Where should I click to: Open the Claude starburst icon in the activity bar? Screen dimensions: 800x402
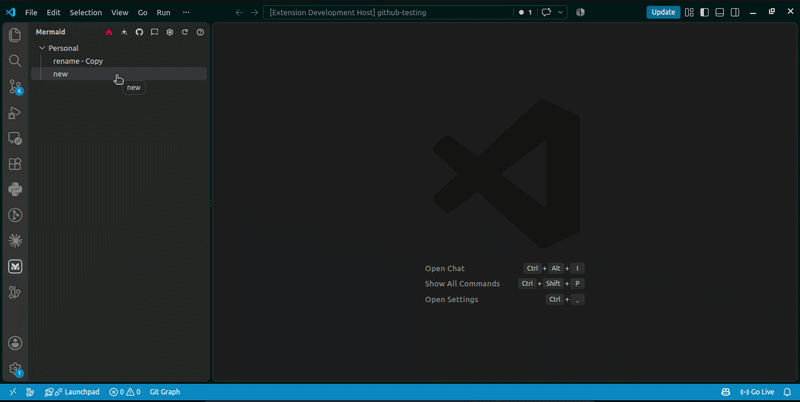click(x=15, y=241)
